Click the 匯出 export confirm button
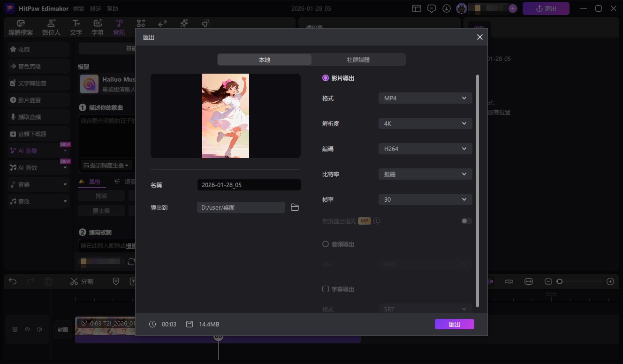This screenshot has width=623, height=364. (x=454, y=324)
